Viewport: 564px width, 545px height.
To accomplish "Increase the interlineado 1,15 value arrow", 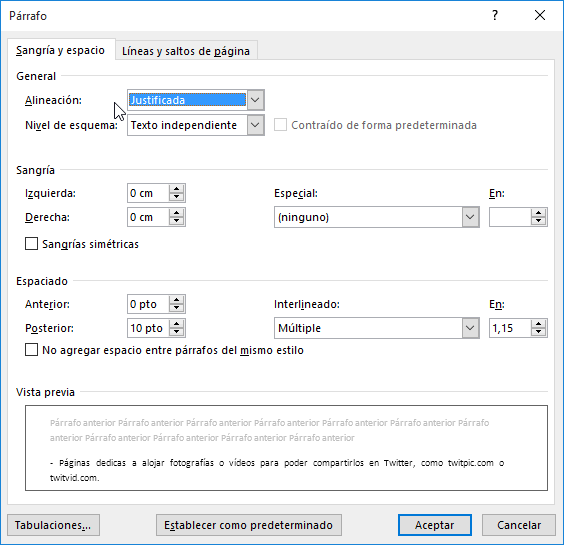I will coord(538,324).
